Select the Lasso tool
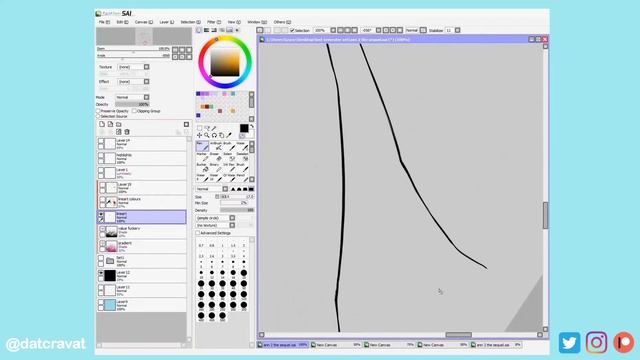This screenshot has width=640, height=360. coord(207,128)
